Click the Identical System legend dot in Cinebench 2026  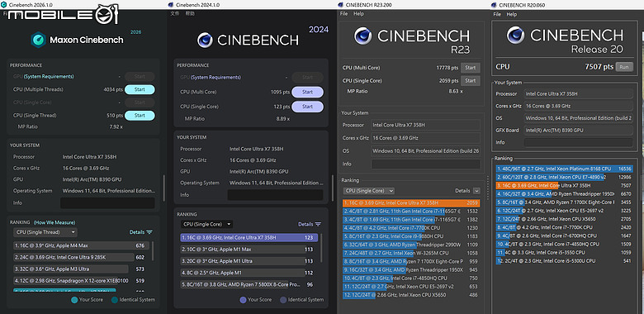114,300
